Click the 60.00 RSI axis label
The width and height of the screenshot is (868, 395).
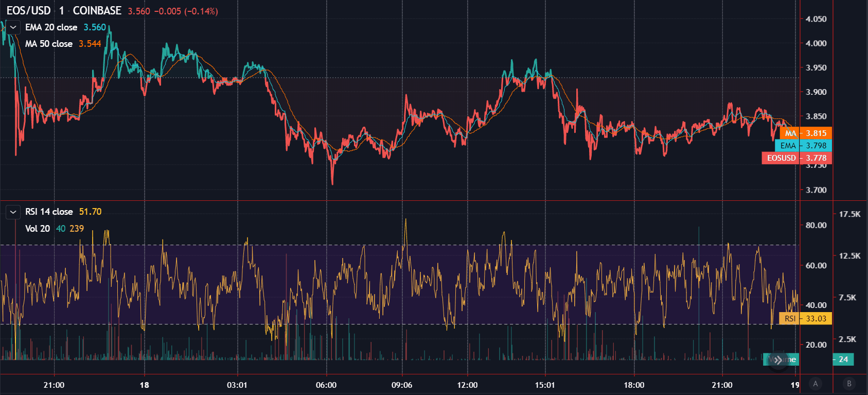pos(816,265)
